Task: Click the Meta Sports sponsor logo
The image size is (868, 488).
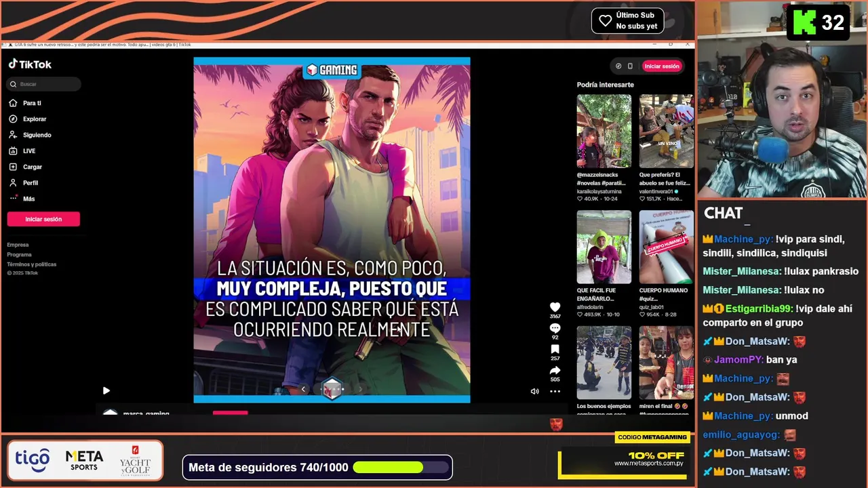Action: tap(84, 460)
